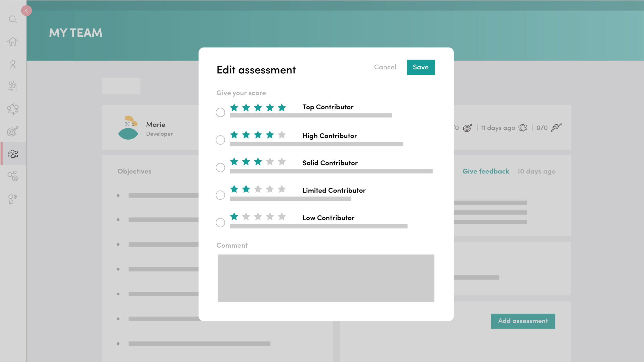Image resolution: width=644 pixels, height=362 pixels.
Task: Open the home icon in sidebar
Action: [x=13, y=41]
